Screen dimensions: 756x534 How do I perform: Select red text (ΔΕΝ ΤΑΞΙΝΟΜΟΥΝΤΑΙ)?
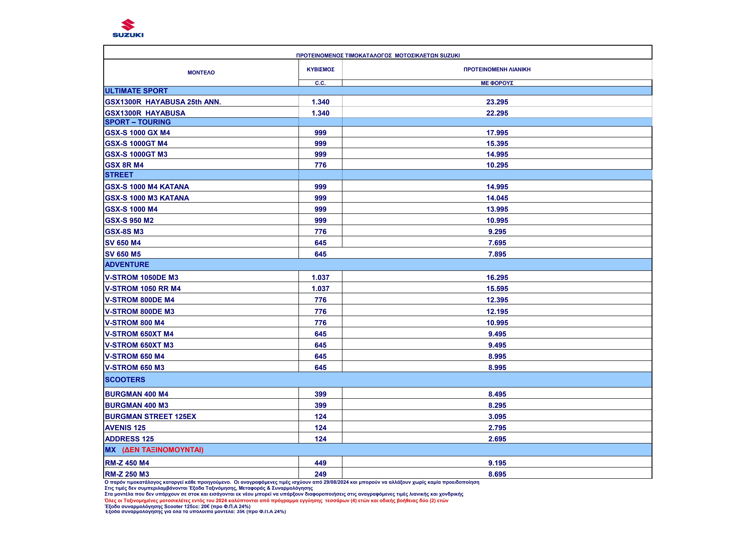163,450
